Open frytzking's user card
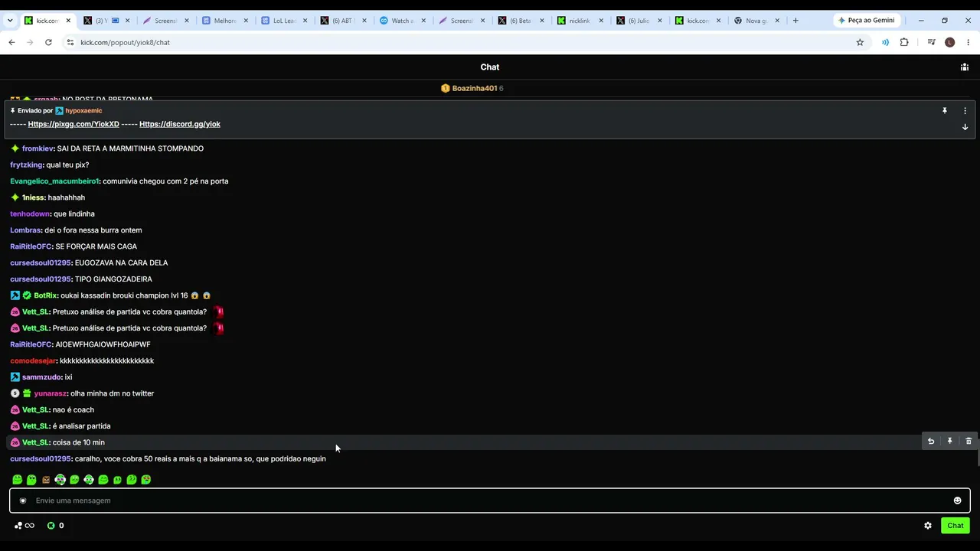 click(x=27, y=165)
